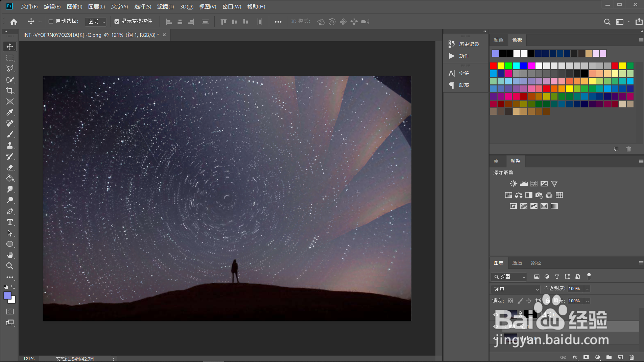This screenshot has width=644, height=362.
Task: Select the Eyedropper tool
Action: [x=10, y=112]
